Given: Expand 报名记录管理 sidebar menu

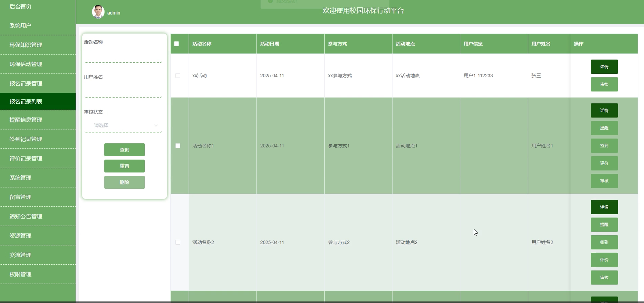Looking at the screenshot, I should (x=26, y=83).
